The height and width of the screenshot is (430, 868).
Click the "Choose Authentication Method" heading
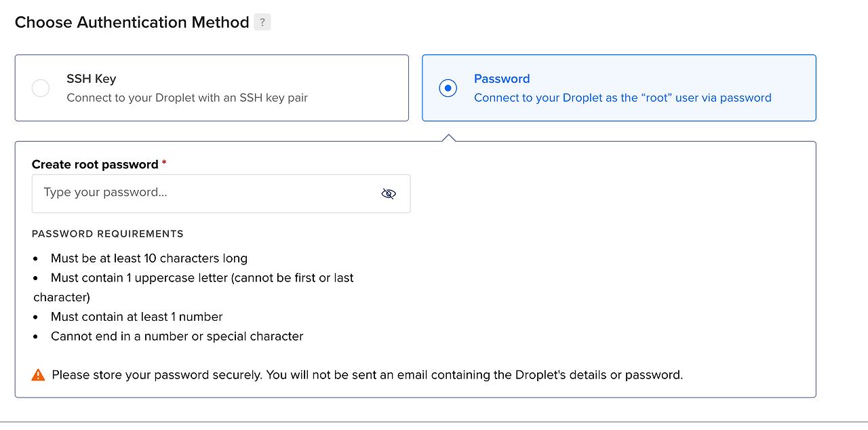[132, 22]
